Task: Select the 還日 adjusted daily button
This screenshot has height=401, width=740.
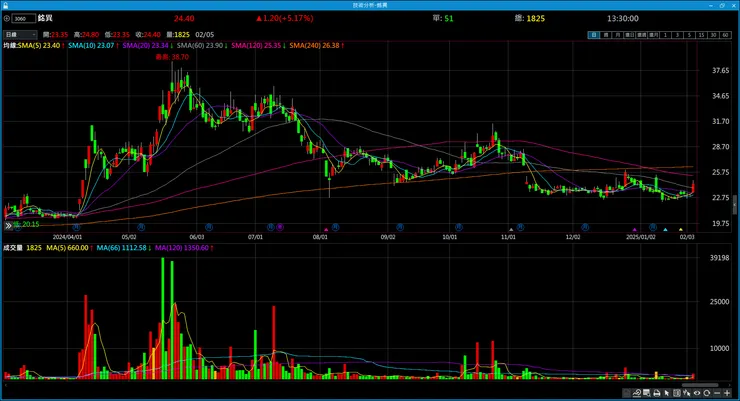Action: 630,35
